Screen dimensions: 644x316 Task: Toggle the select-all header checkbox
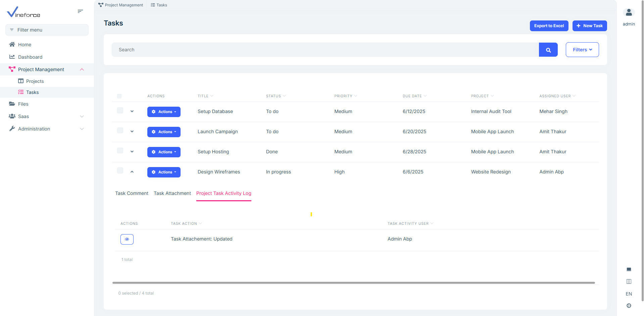[x=119, y=96]
